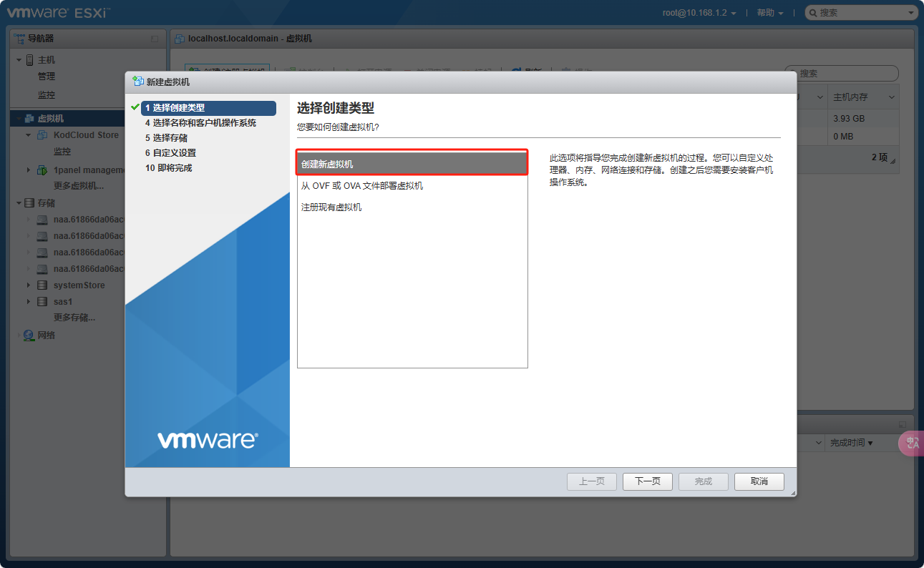
Task: Click the 新建虚拟机 dialog title icon
Action: pos(138,82)
